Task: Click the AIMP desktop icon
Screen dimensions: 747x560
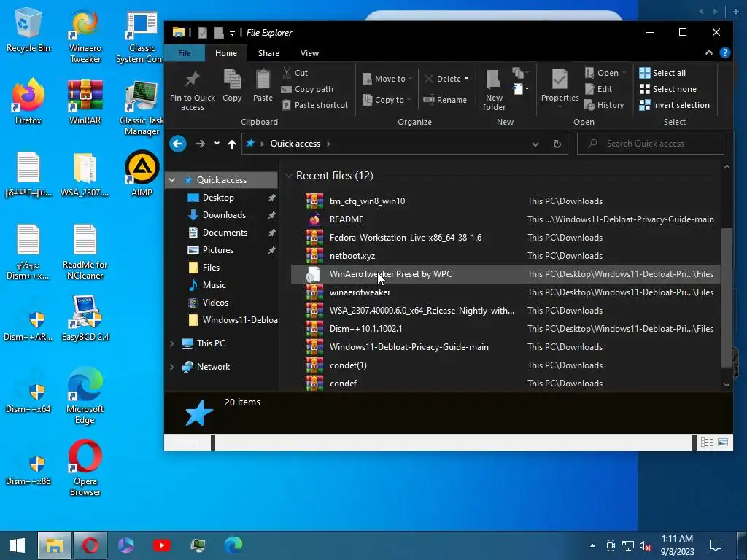Action: [x=142, y=174]
